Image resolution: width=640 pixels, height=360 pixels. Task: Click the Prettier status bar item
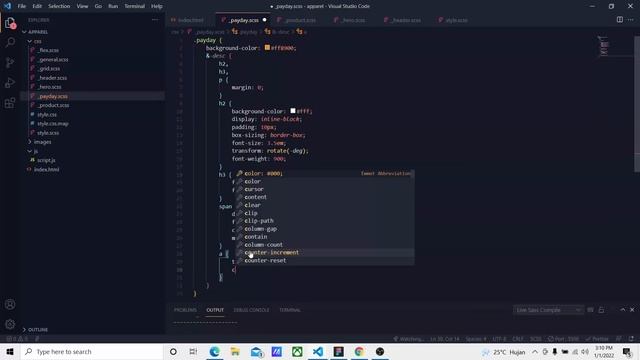(x=597, y=339)
